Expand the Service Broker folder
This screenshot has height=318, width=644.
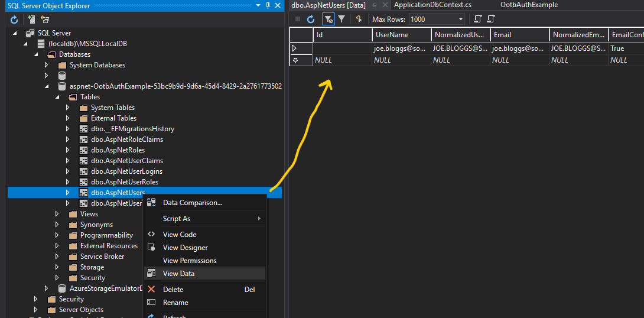[x=57, y=257]
